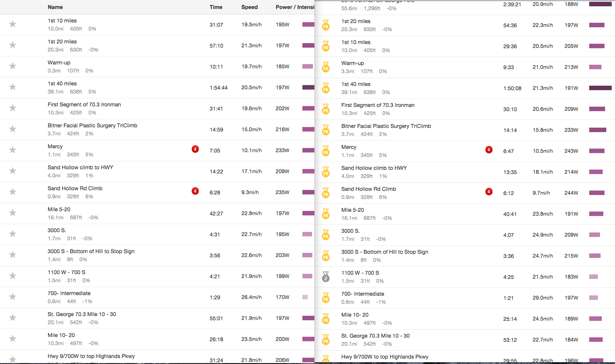The height and width of the screenshot is (364, 615).
Task: Click PR medal icon for 1st 20 miles
Action: [x=326, y=25]
